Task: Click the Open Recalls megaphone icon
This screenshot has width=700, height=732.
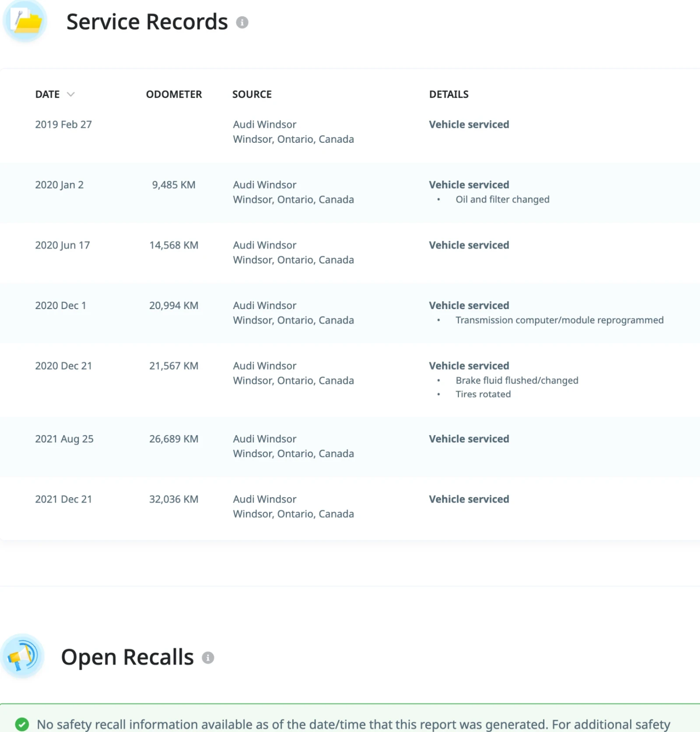Action: coord(22,656)
